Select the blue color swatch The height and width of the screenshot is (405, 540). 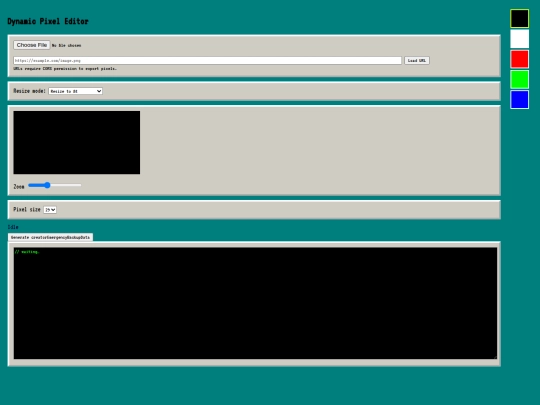(519, 100)
